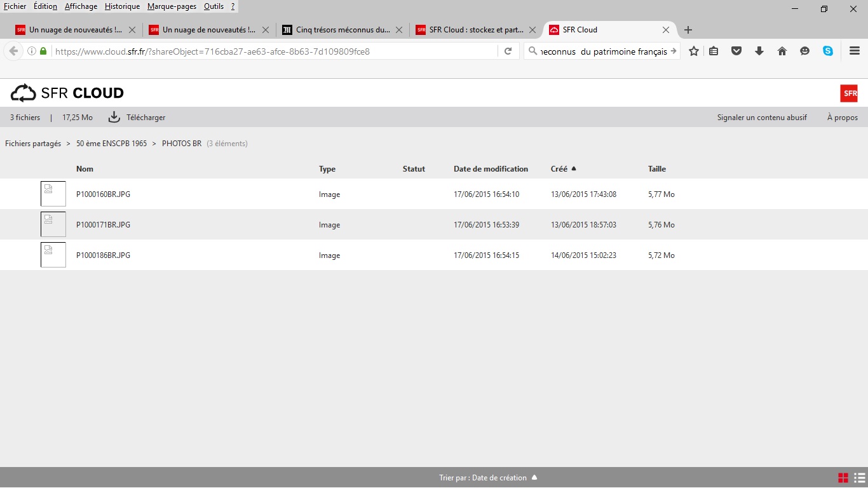Bookmark this page with the star icon
The height and width of the screenshot is (488, 868).
pos(694,51)
